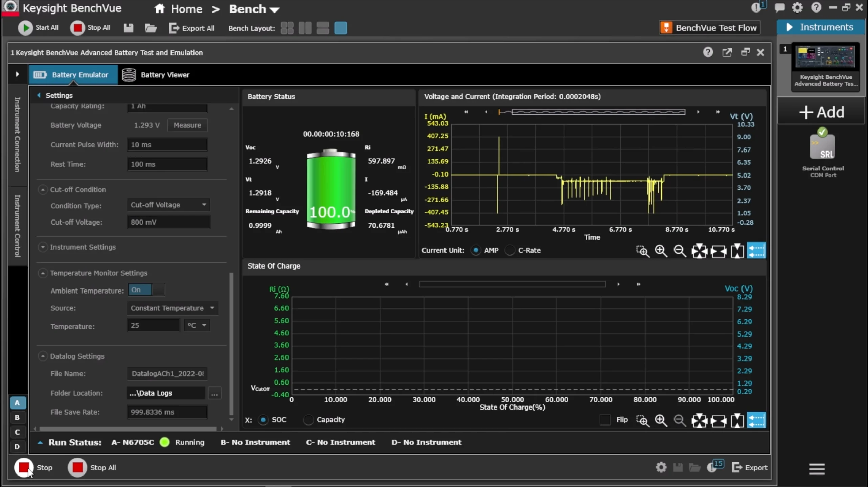Open the Bench dropdown in breadcrumb

254,9
